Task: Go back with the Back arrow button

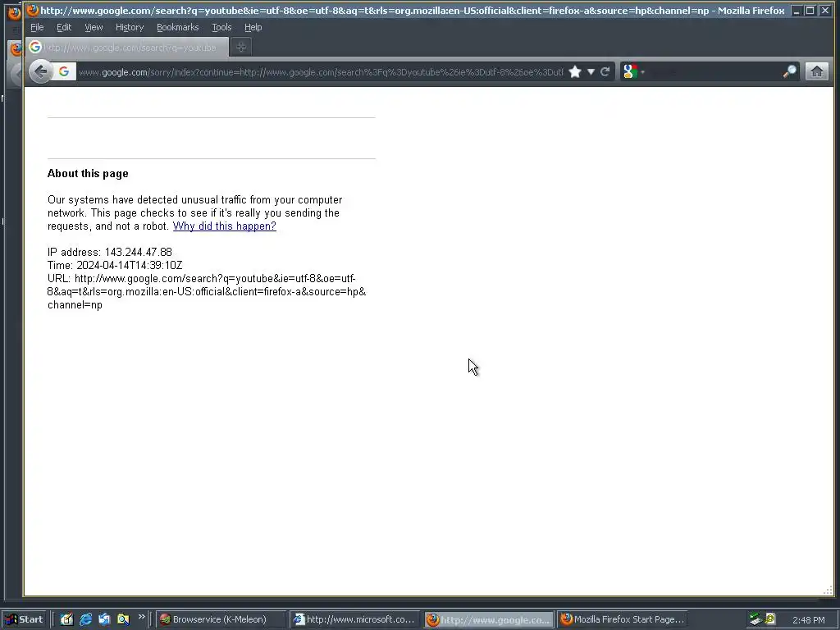Action: click(40, 71)
